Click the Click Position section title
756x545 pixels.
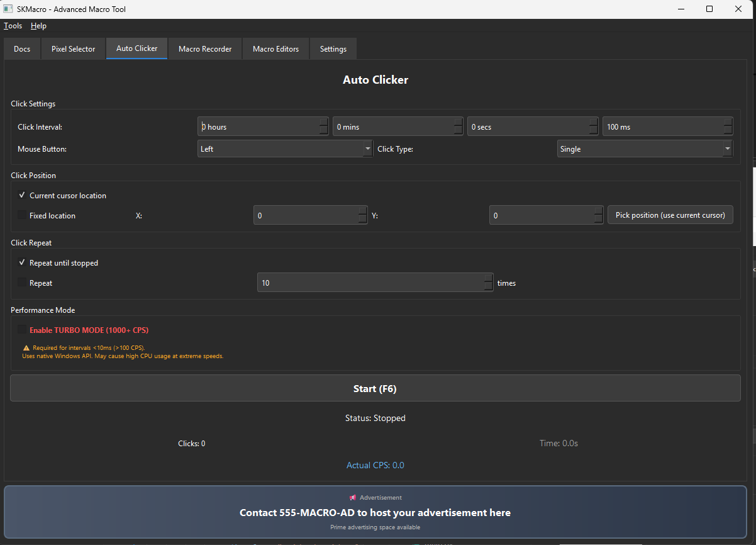click(x=33, y=176)
